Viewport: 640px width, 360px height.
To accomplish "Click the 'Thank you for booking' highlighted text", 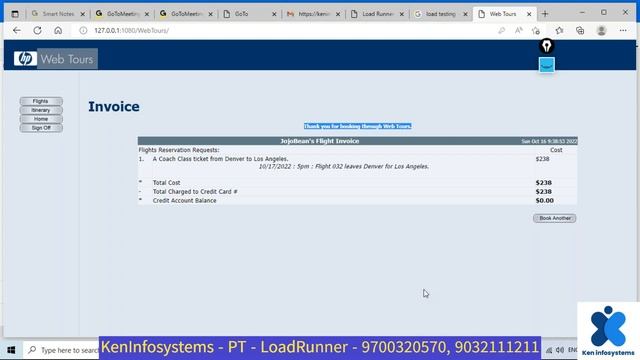I will [x=358, y=126].
